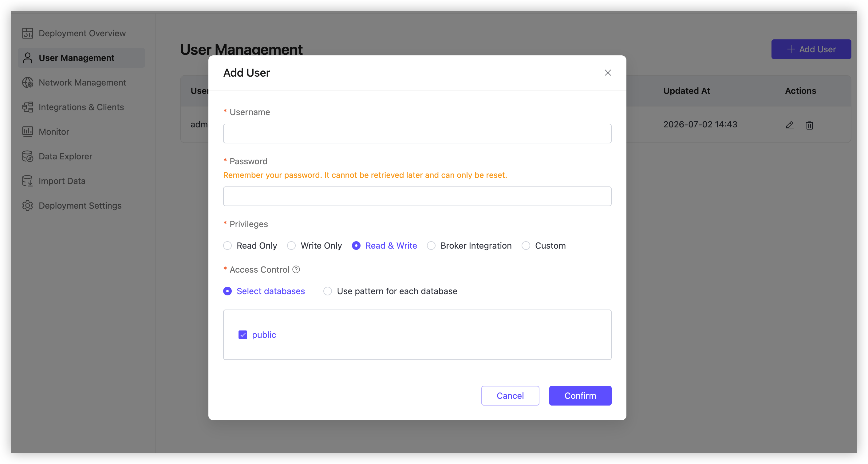Open Network Management in the sidebar
Viewport: 868px width, 464px height.
point(81,82)
